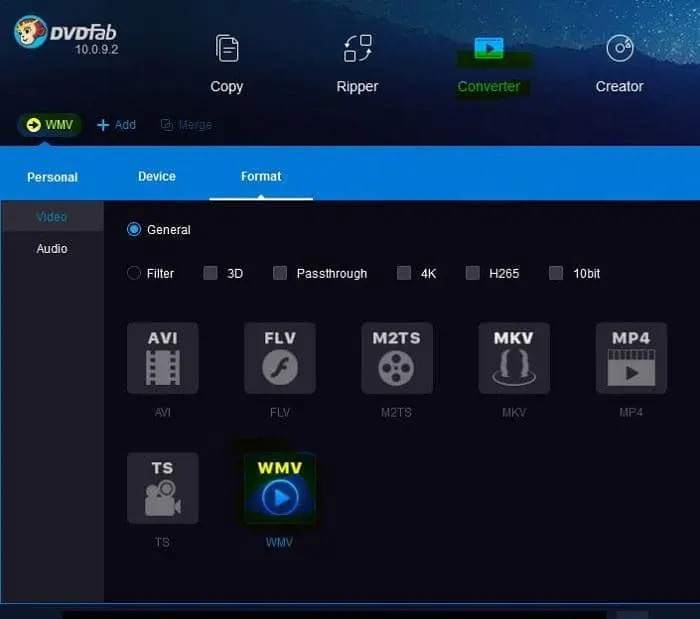Switch to the Device tab

pyautogui.click(x=157, y=176)
